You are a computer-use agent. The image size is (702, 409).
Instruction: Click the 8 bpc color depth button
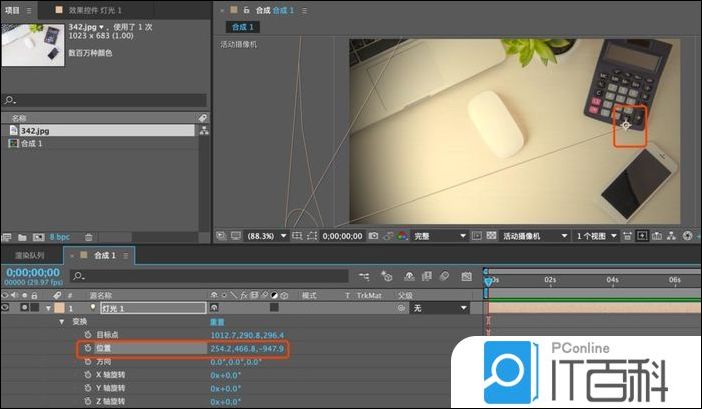pos(60,237)
